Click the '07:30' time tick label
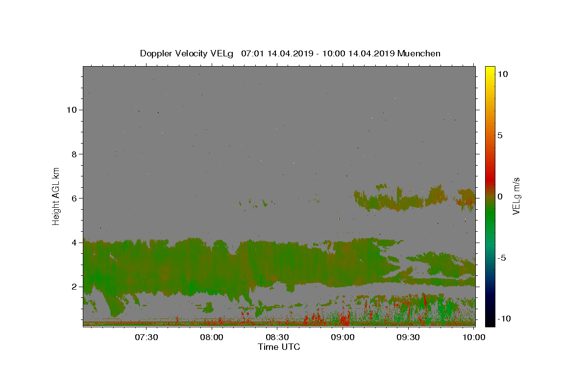This screenshot has height=392, width=588. coord(146,337)
